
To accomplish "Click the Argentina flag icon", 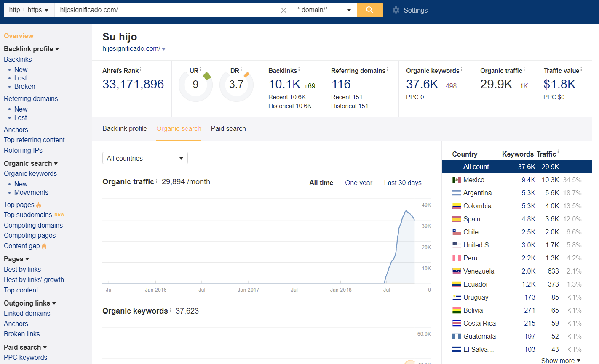I will click(456, 193).
